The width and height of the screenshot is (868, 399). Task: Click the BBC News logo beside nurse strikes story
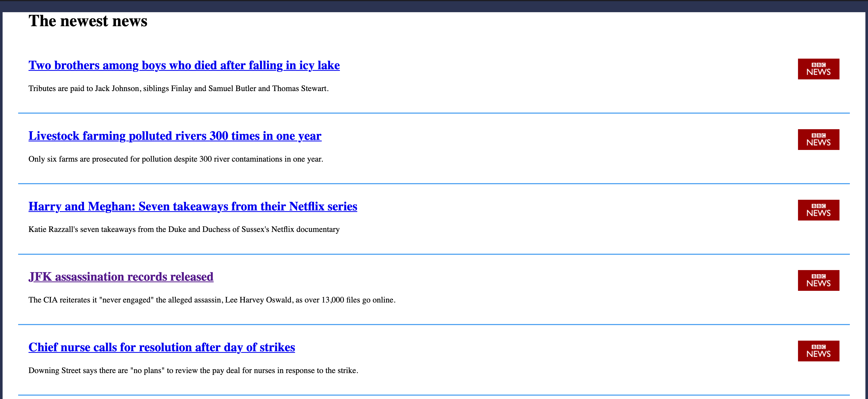pos(818,351)
